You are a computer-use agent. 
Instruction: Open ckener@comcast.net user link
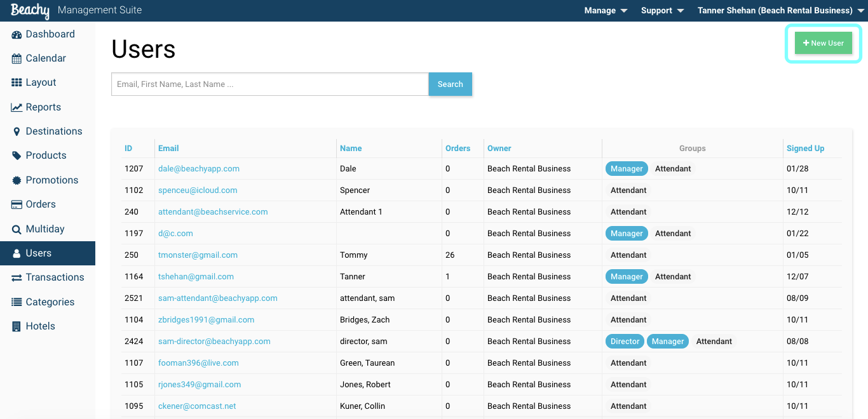(197, 406)
